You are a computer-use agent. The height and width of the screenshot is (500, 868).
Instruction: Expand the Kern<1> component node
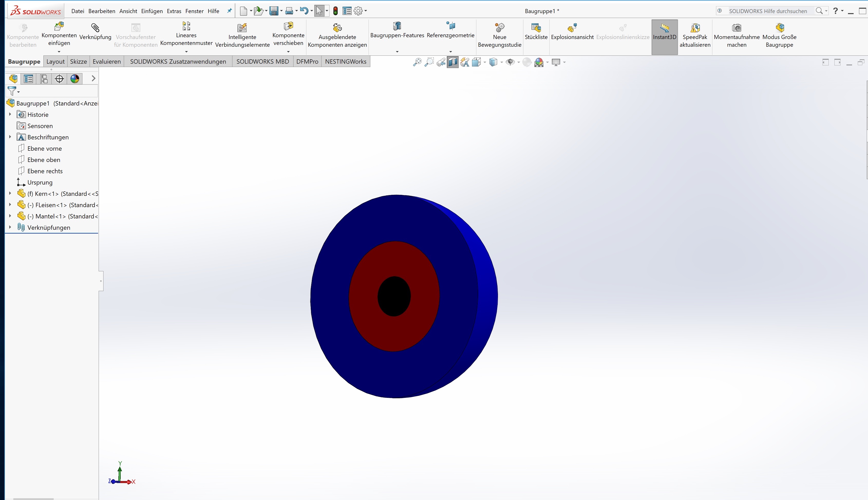coord(10,193)
